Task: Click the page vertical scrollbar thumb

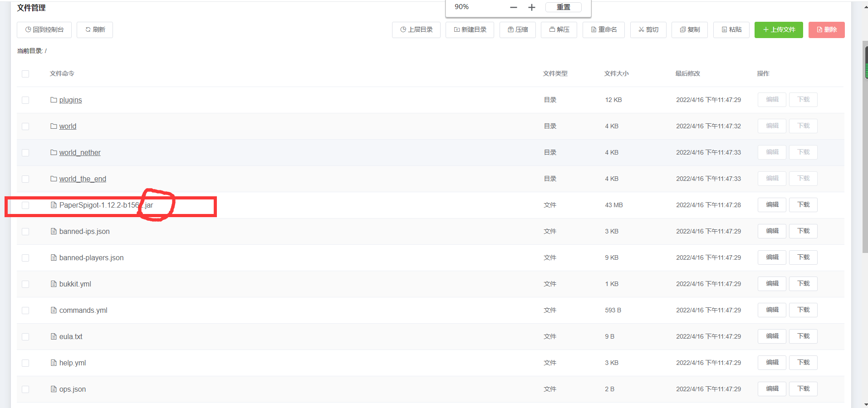Action: click(x=865, y=146)
